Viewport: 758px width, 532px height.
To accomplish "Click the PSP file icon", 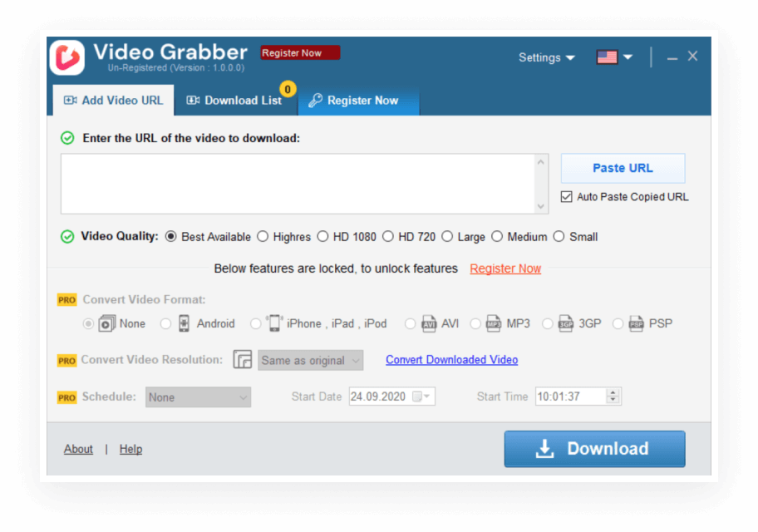I will point(636,323).
